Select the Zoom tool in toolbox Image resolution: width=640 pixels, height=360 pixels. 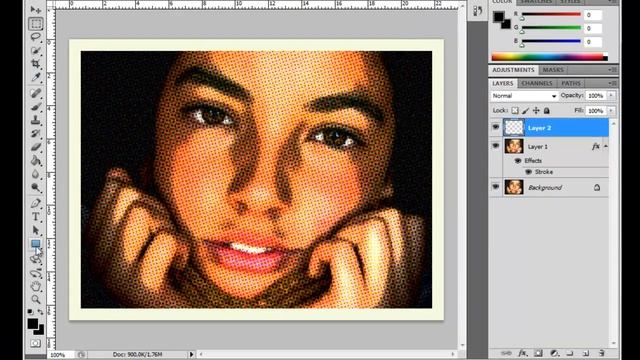[x=36, y=300]
